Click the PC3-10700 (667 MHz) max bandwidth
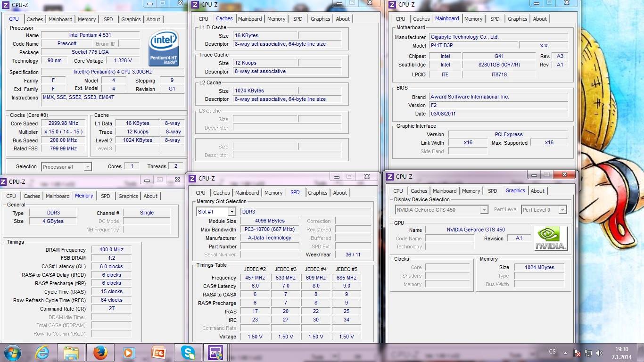The image size is (644, 362). [270, 230]
